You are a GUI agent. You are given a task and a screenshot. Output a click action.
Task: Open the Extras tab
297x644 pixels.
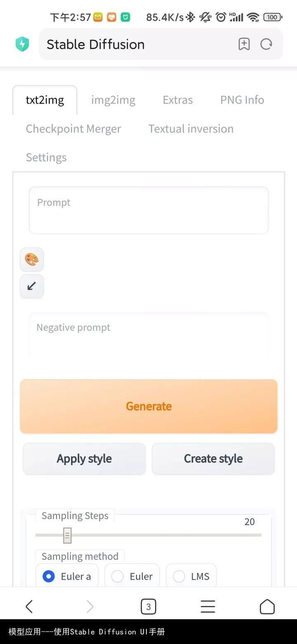[178, 100]
